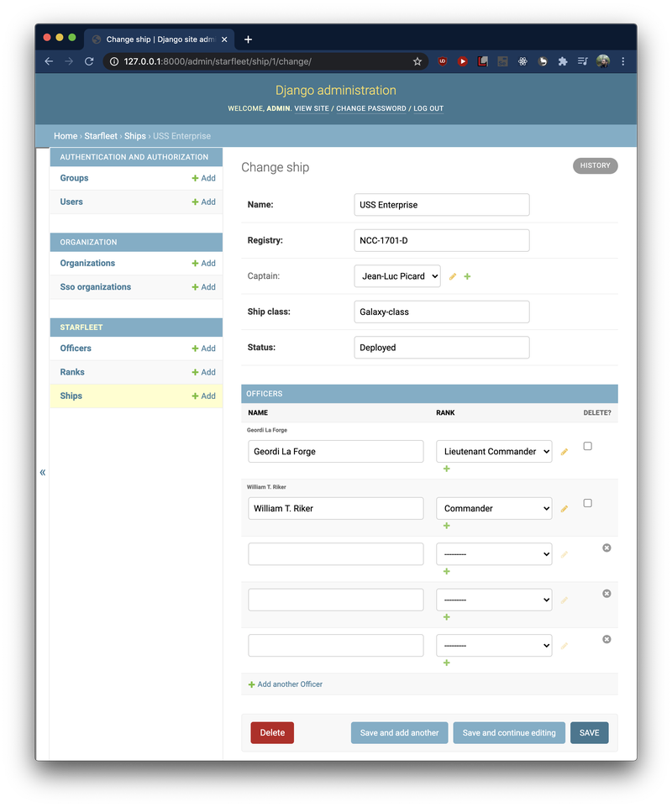Bookmark page using the star icon
Image resolution: width=672 pixels, height=807 pixels.
pyautogui.click(x=417, y=61)
